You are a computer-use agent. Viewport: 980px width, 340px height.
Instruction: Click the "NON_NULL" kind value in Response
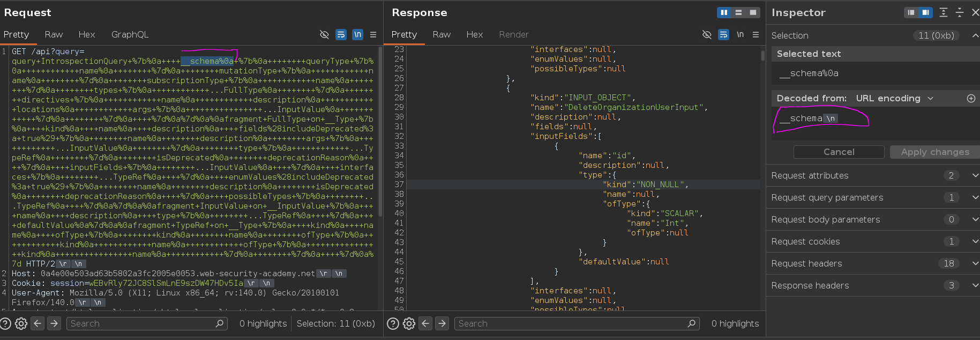660,184
